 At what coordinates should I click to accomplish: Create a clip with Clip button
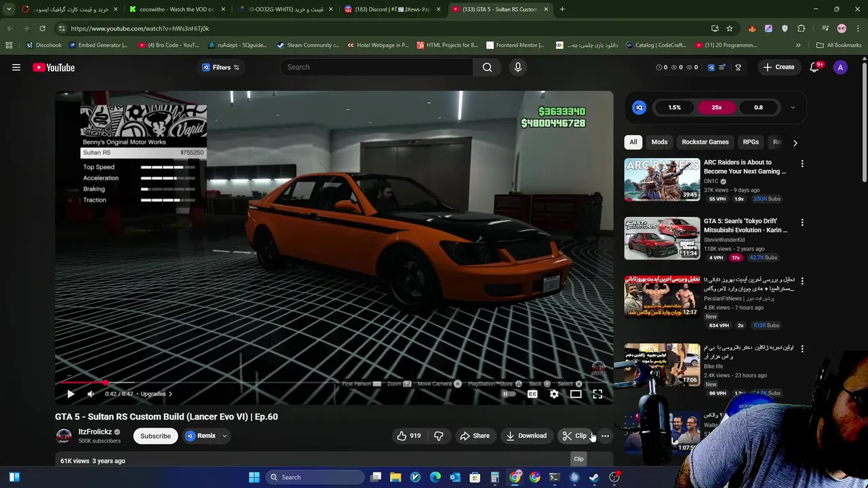(575, 436)
